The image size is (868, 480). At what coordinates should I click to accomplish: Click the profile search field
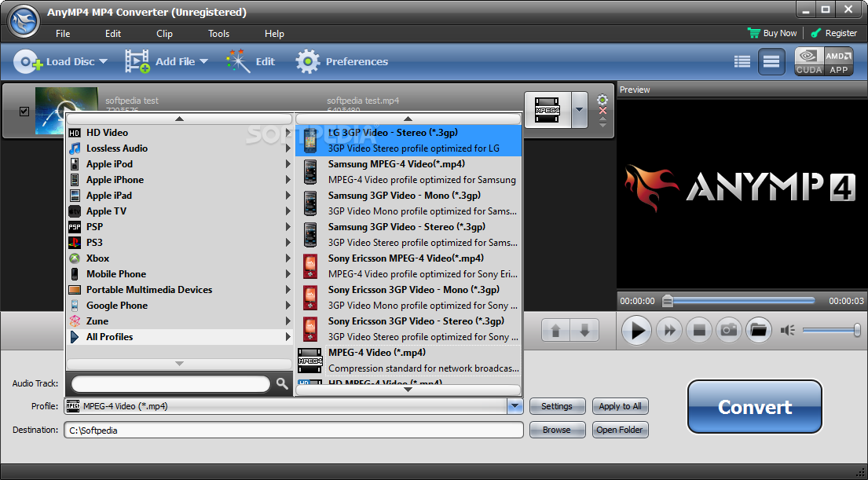(170, 383)
